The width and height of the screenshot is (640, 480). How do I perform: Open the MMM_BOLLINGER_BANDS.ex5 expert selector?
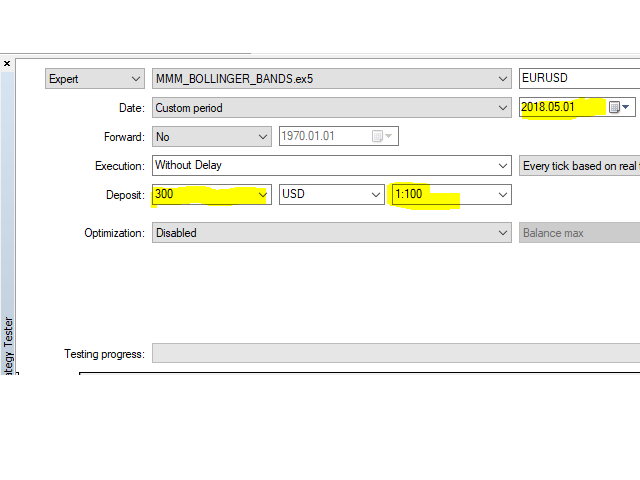tap(332, 78)
